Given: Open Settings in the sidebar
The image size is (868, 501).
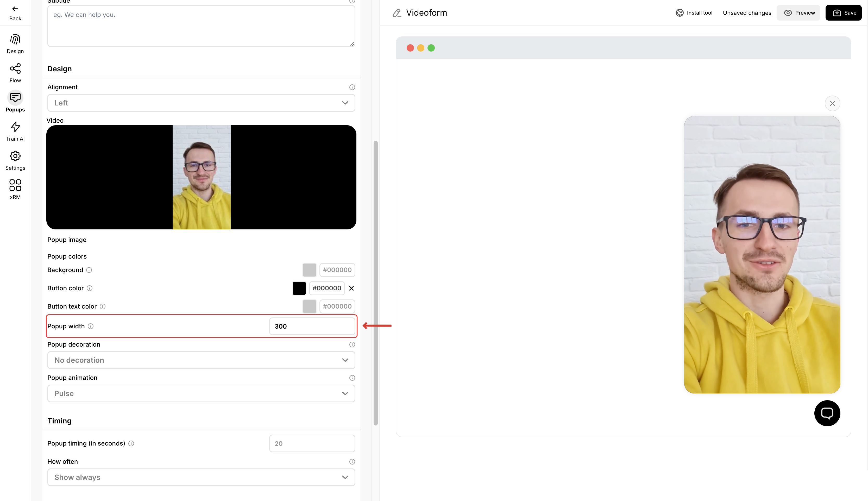Looking at the screenshot, I should pyautogui.click(x=15, y=160).
